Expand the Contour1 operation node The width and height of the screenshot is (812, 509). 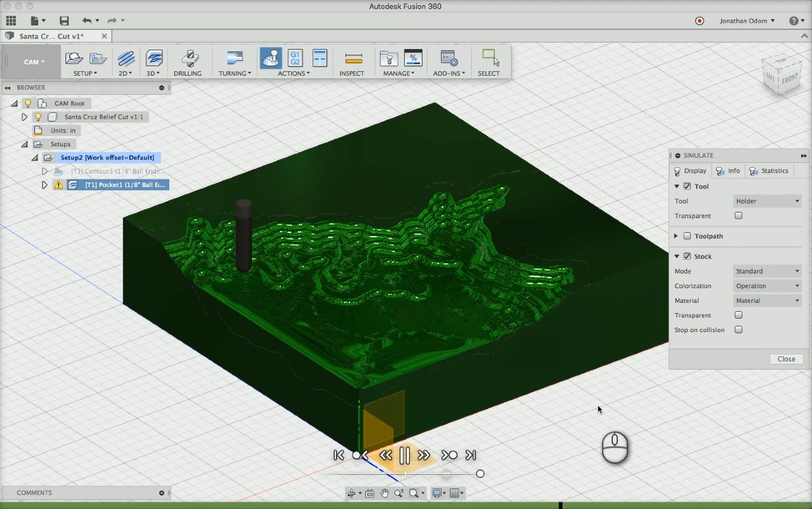pyautogui.click(x=45, y=171)
